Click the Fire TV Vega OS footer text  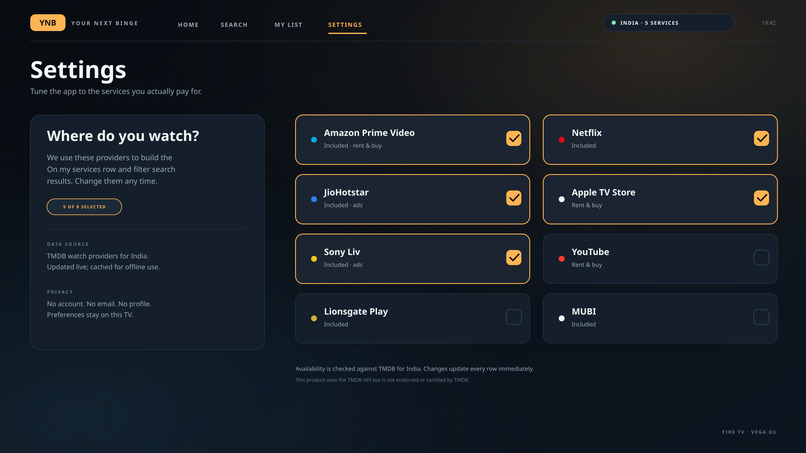pyautogui.click(x=749, y=432)
